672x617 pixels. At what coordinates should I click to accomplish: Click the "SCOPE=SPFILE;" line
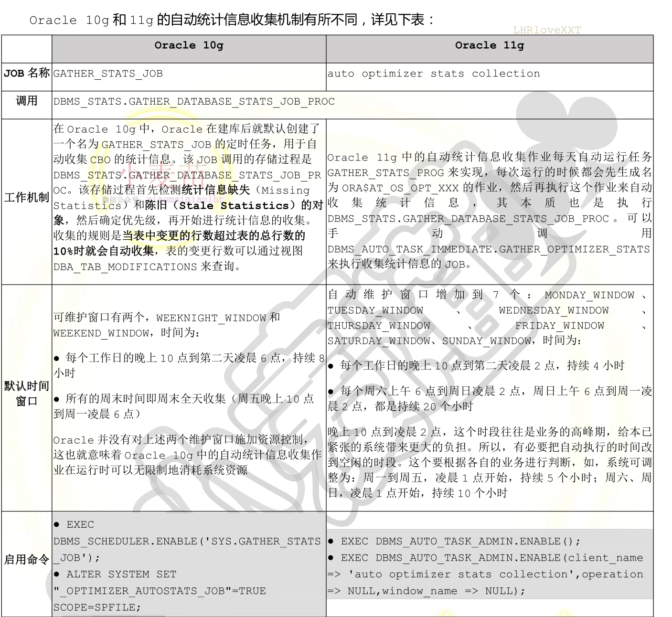click(97, 607)
